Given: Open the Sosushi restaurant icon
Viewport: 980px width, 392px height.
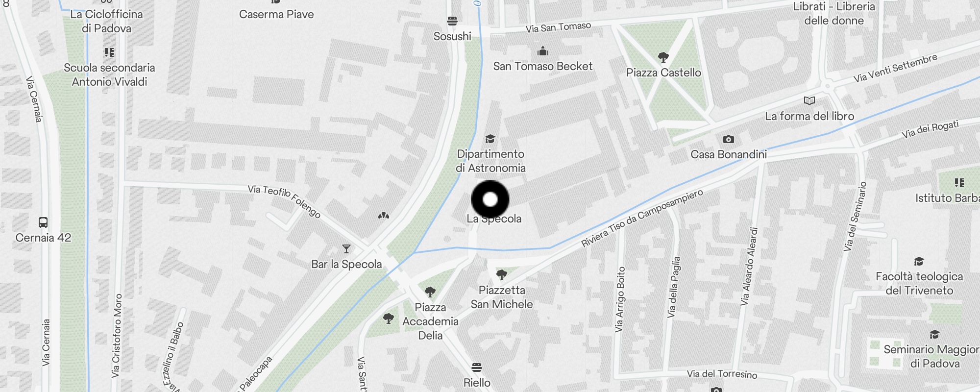Looking at the screenshot, I should click(x=452, y=21).
